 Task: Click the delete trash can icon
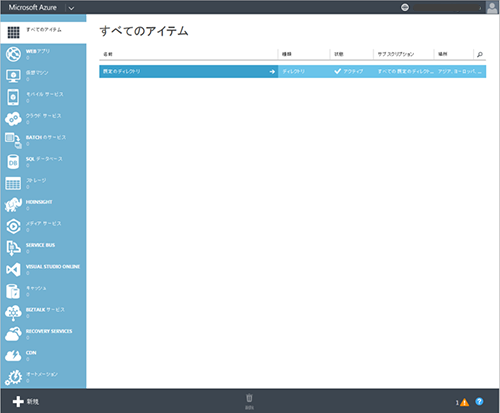click(249, 398)
